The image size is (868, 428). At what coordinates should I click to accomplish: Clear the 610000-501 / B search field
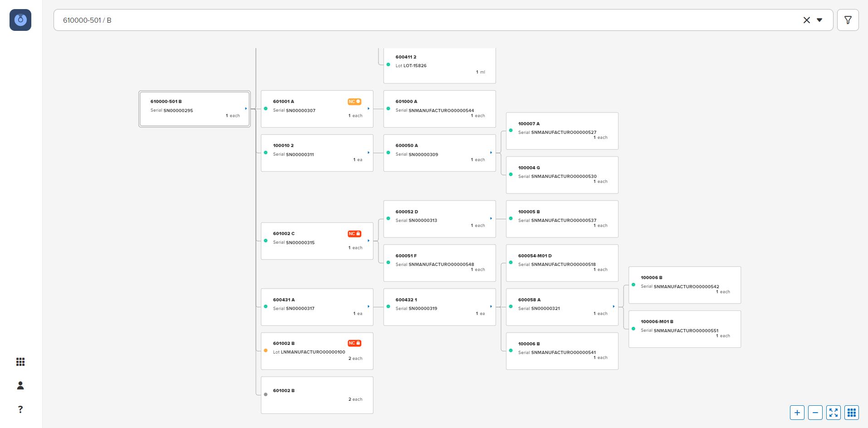[x=806, y=20]
